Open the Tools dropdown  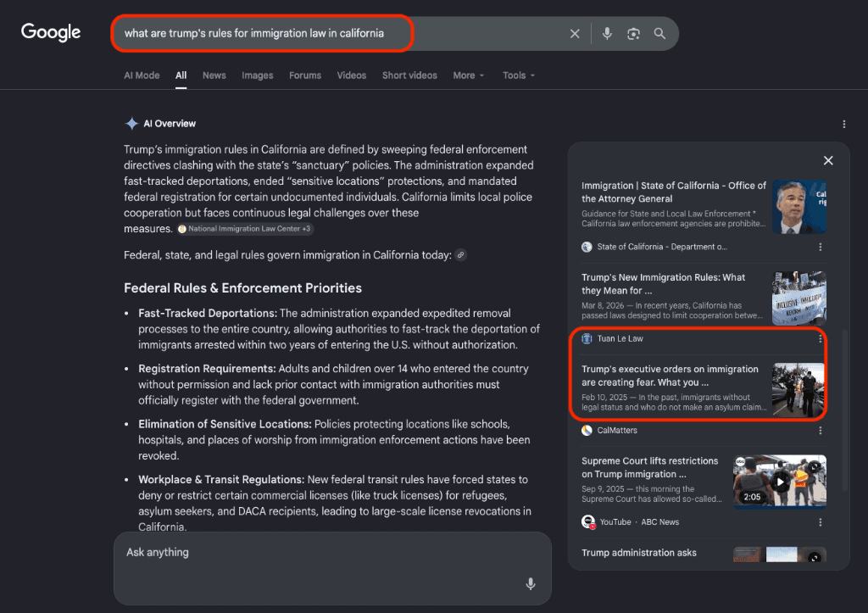pos(519,75)
